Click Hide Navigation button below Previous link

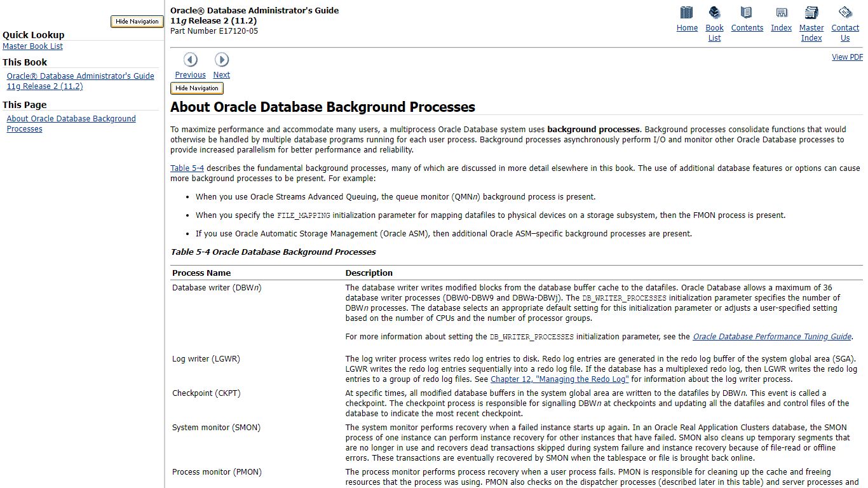point(197,88)
